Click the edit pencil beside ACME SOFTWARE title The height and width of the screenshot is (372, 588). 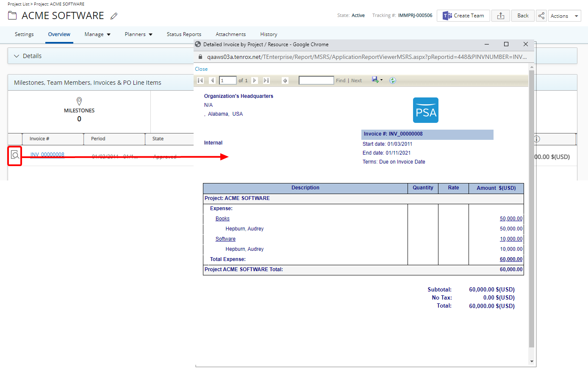[x=114, y=16]
